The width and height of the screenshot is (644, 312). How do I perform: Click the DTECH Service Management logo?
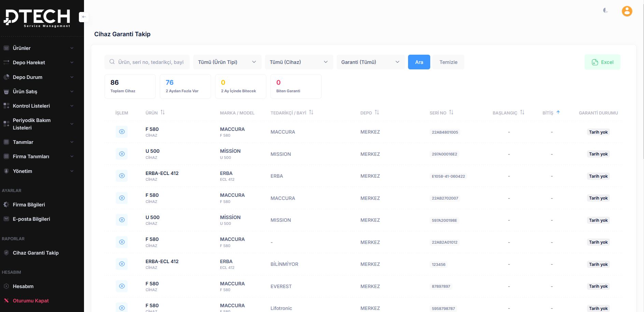[37, 18]
